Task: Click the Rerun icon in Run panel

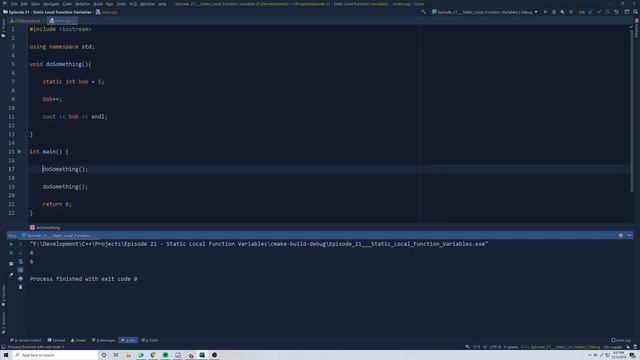Action: click(11, 244)
